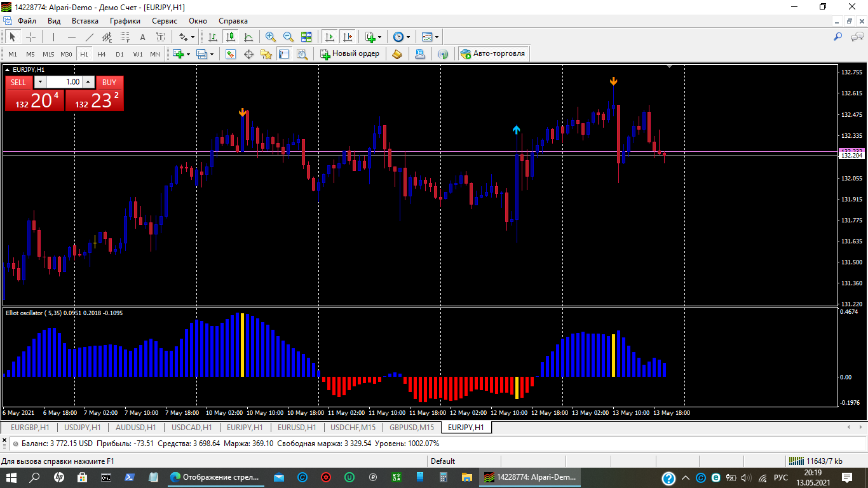
Task: Toggle the Авто-торговля auto-trading button
Action: pyautogui.click(x=493, y=54)
